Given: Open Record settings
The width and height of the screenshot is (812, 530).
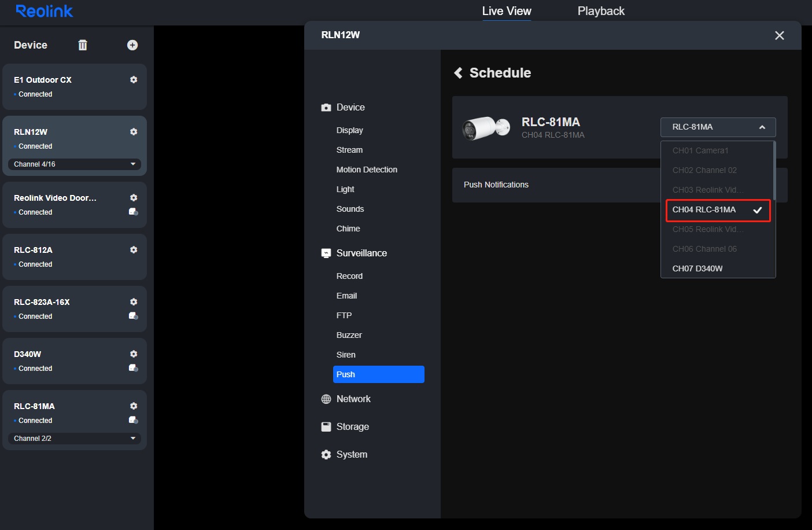Looking at the screenshot, I should pos(349,276).
